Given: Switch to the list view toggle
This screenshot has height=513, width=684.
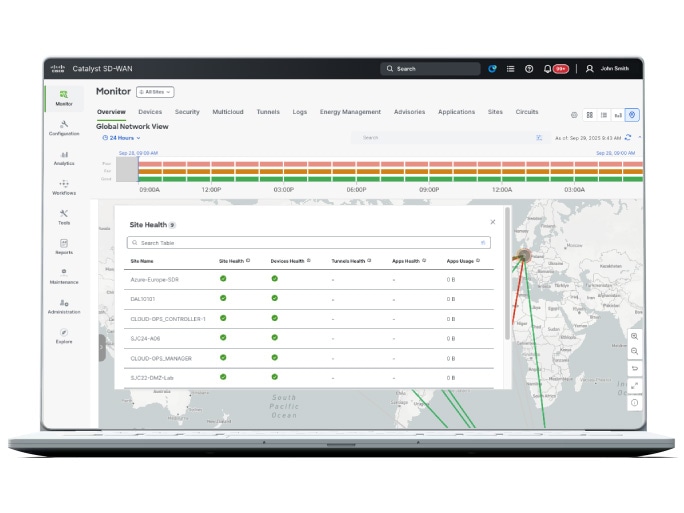Looking at the screenshot, I should (604, 115).
